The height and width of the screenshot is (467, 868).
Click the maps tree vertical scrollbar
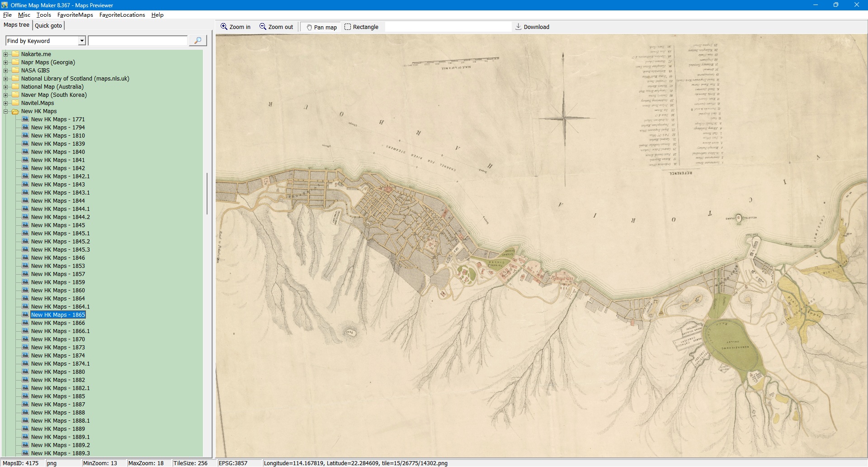point(207,193)
